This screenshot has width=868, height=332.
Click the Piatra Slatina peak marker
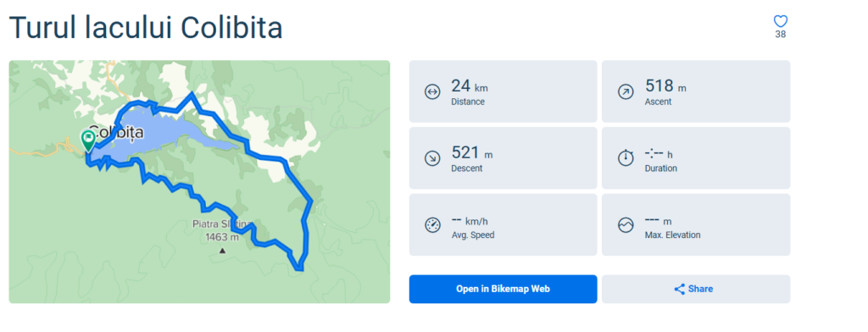click(223, 251)
